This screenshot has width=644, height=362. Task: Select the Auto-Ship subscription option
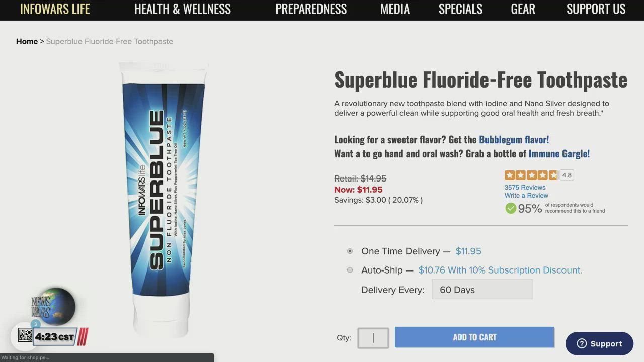350,270
